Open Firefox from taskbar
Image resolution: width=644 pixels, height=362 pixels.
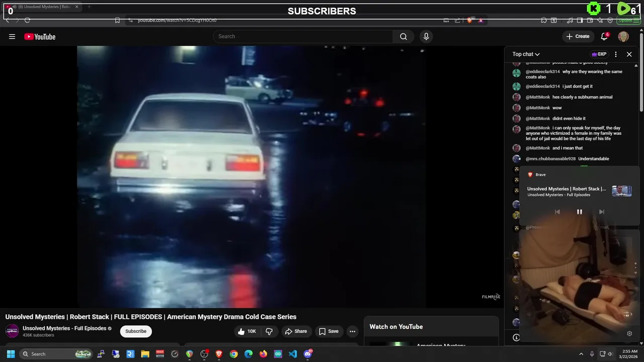263,354
